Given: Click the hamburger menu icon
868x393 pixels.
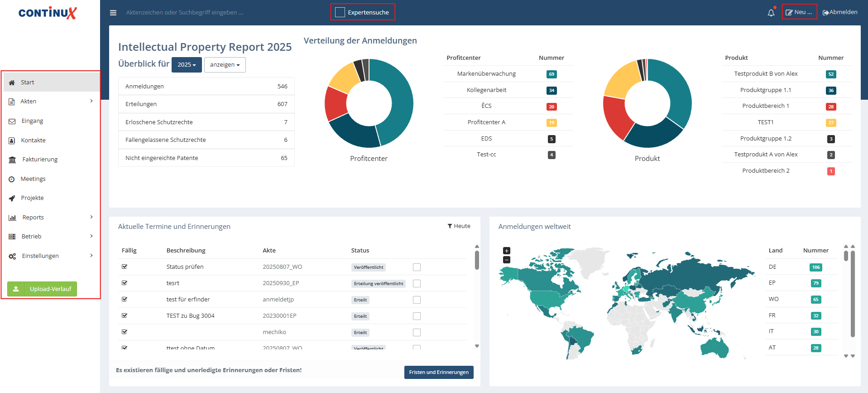Looking at the screenshot, I should click(113, 13).
